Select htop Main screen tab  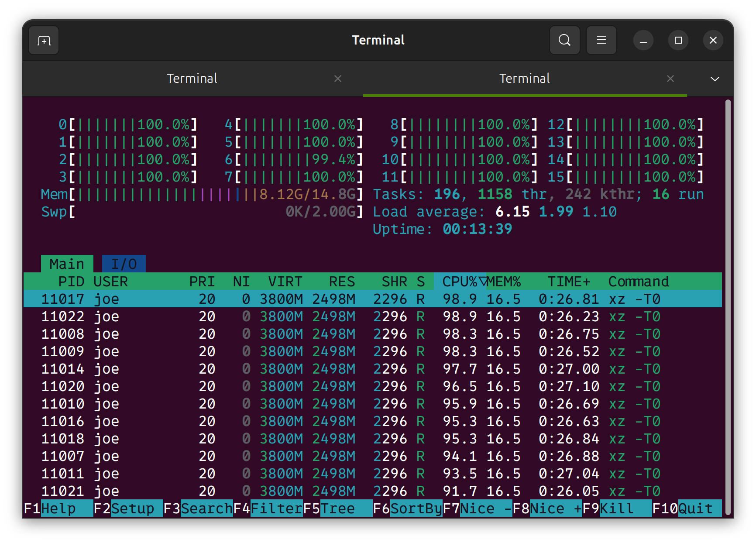67,264
